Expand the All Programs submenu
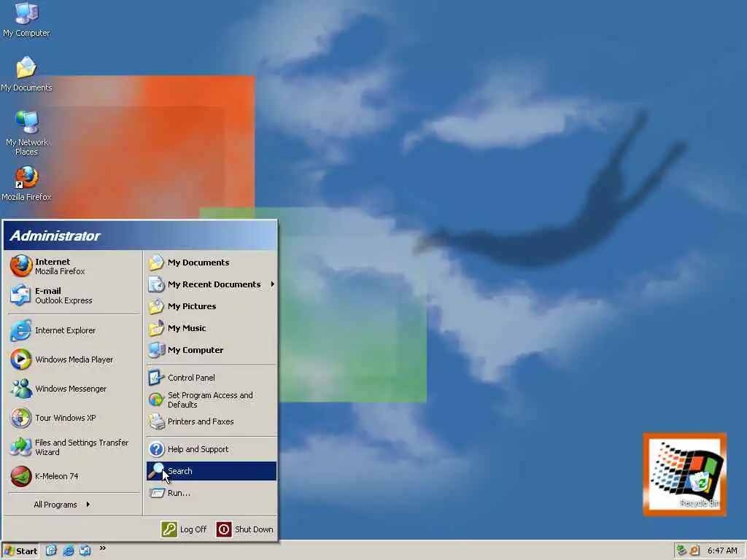 click(x=62, y=505)
